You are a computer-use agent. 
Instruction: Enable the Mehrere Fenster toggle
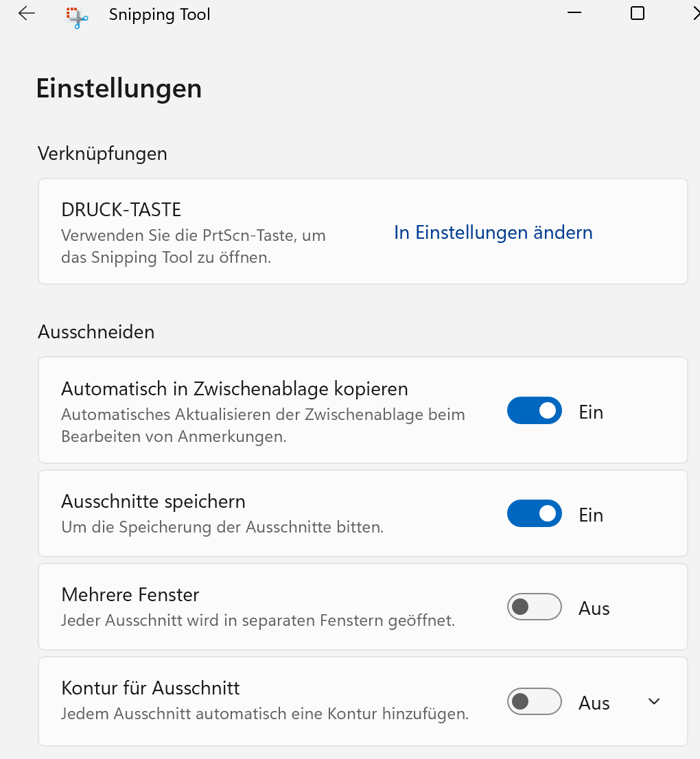(534, 607)
